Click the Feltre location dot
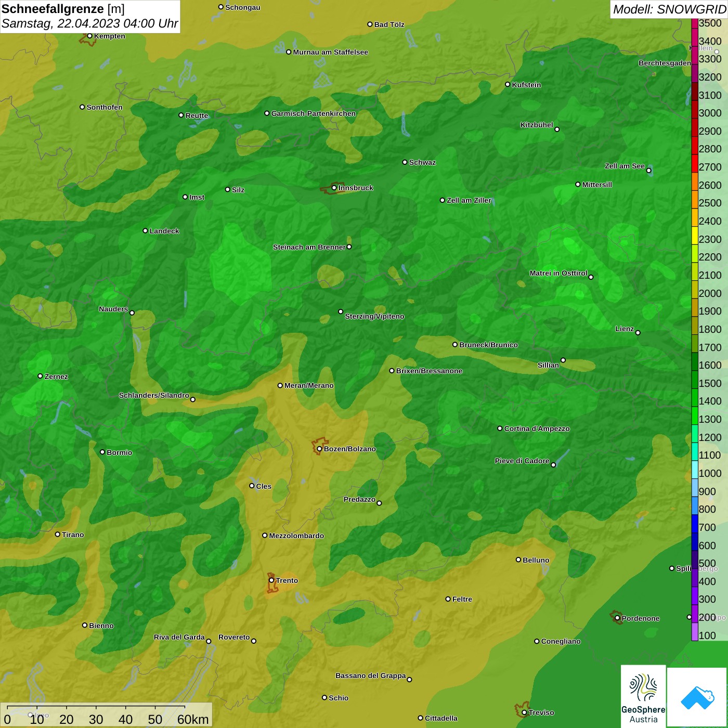The width and height of the screenshot is (728, 728). click(448, 599)
